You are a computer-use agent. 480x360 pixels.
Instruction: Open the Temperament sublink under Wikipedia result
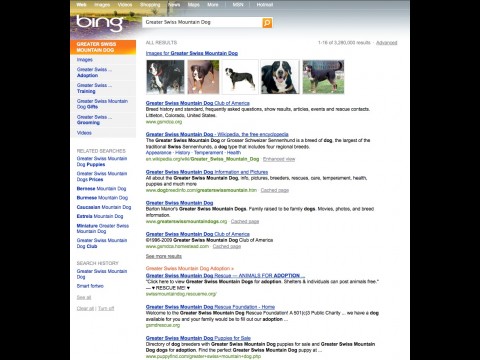tap(208, 153)
